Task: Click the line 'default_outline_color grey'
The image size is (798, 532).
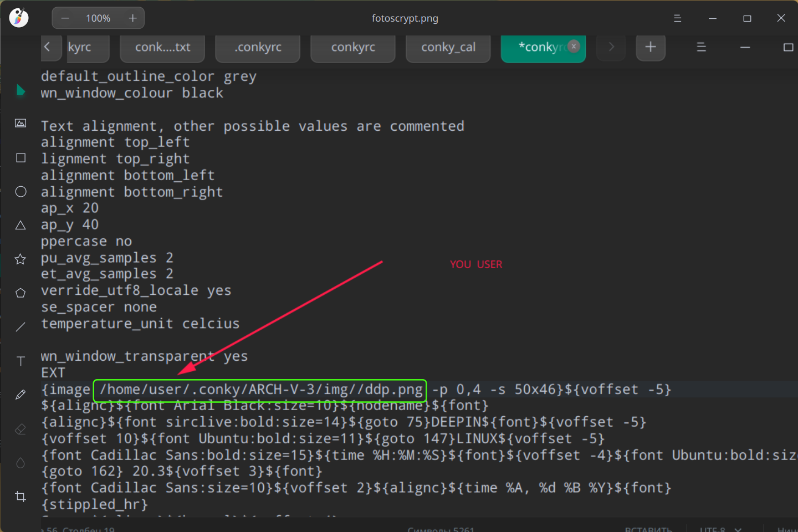Action: 149,76
